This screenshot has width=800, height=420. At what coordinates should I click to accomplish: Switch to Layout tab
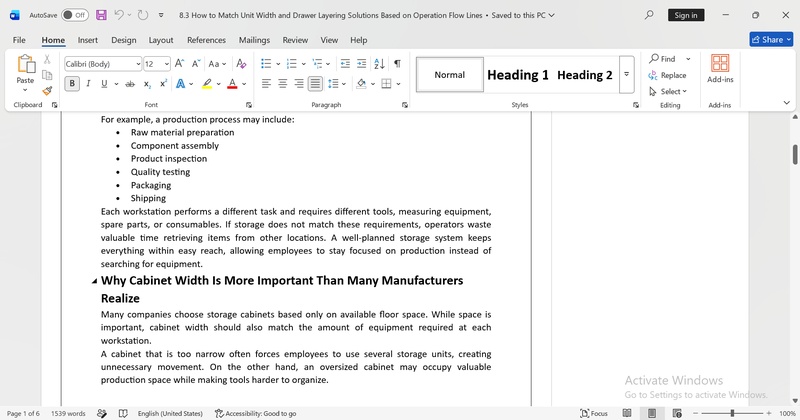(x=161, y=40)
